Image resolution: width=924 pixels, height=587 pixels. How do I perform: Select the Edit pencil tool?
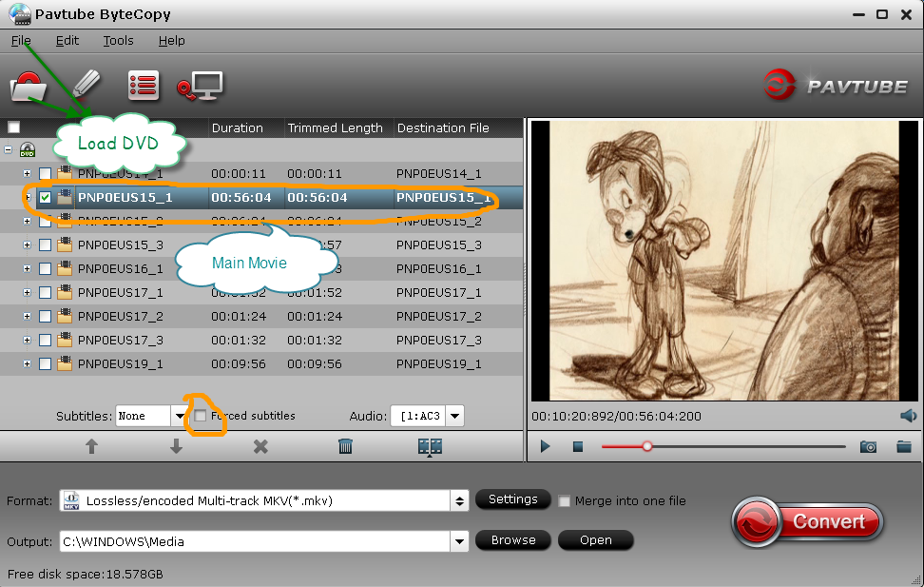(86, 83)
